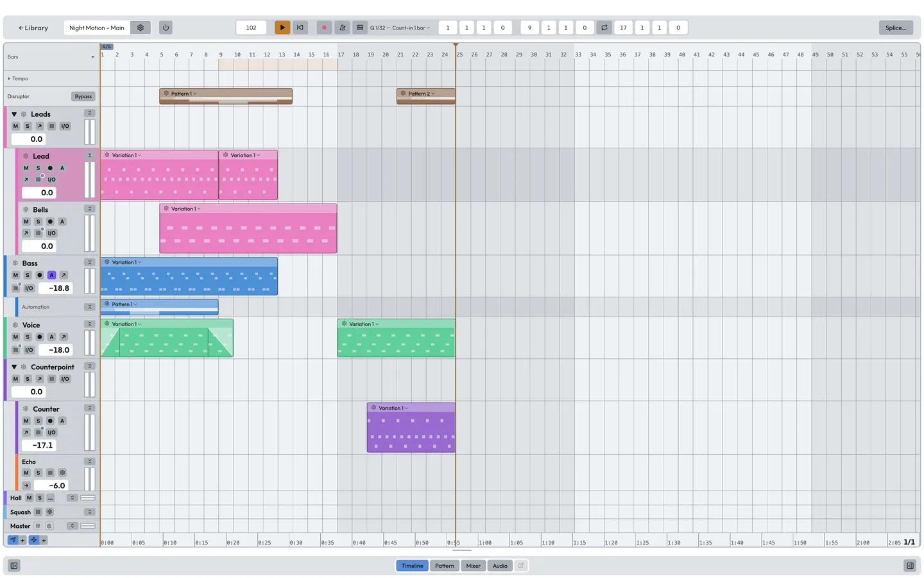Collapse the Bass Automation lane
Image resolution: width=924 pixels, height=578 pixels.
90,307
